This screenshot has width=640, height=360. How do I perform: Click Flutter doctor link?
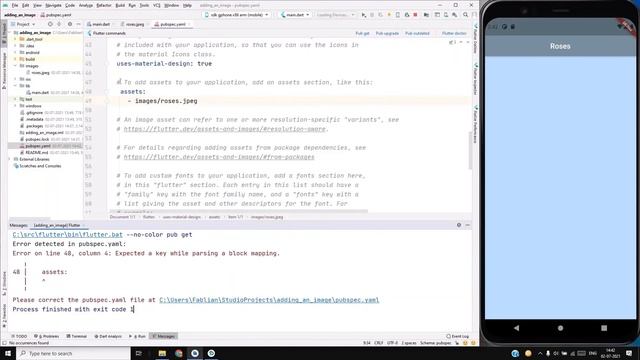[454, 33]
